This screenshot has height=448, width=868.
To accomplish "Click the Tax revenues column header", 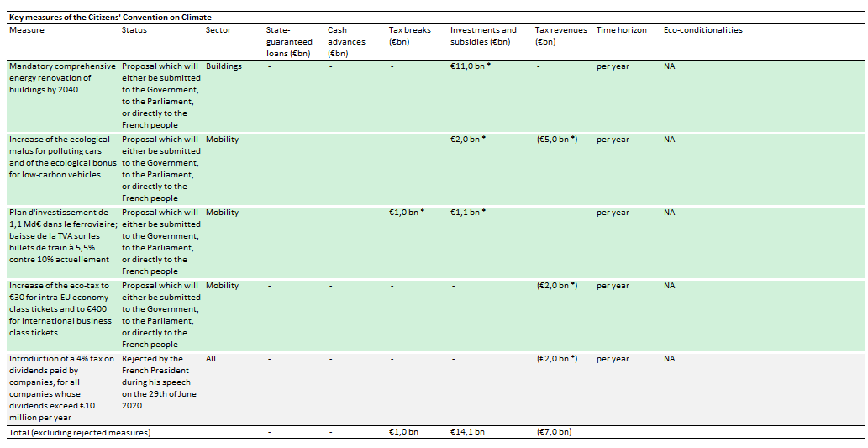I will tap(561, 36).
